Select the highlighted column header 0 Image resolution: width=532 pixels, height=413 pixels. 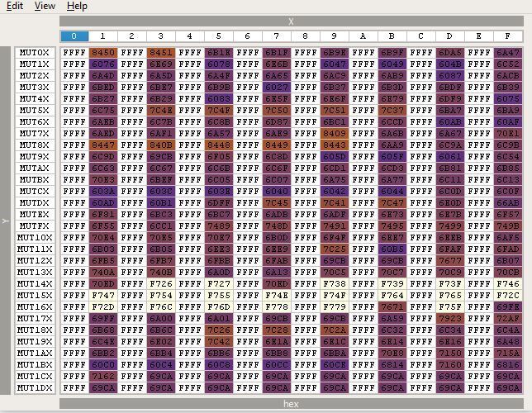point(74,36)
